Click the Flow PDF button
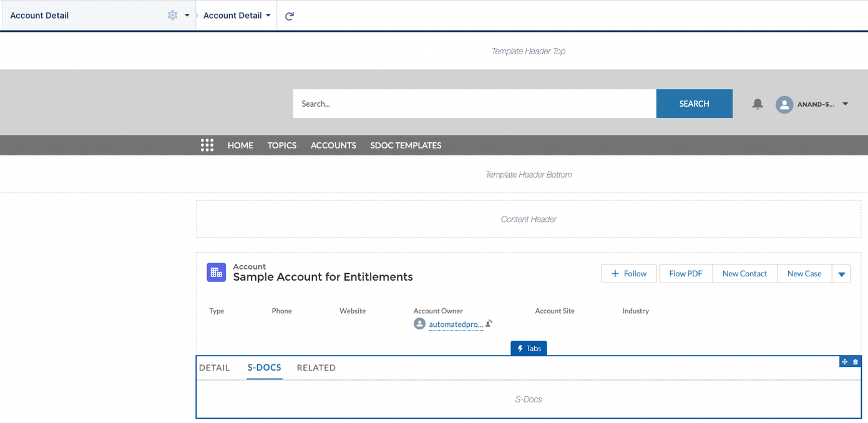The width and height of the screenshot is (868, 423). click(x=686, y=273)
